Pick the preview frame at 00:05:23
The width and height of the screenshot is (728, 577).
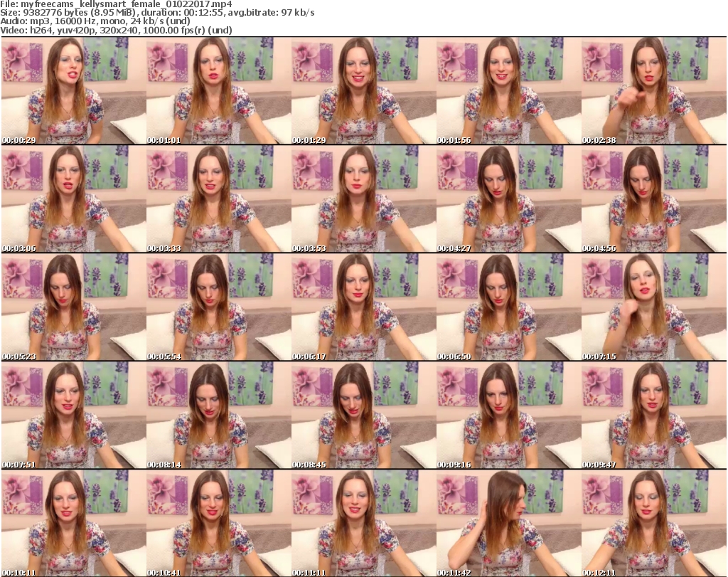coord(73,307)
